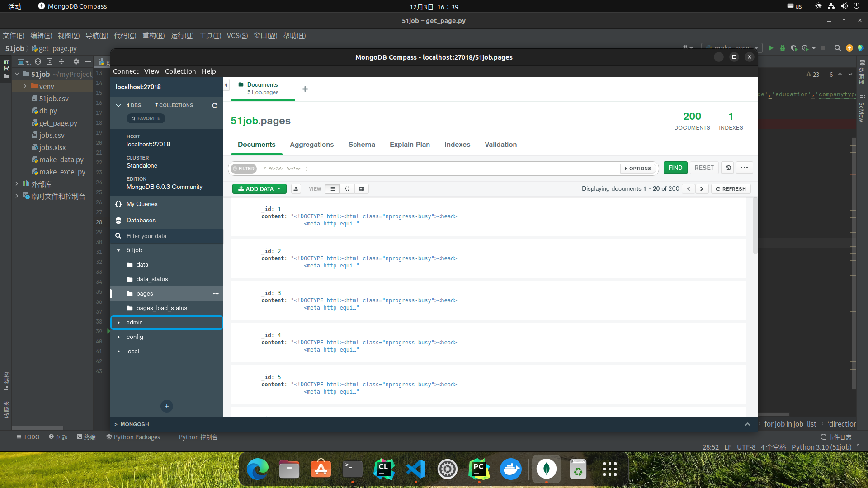Click the green FIND button
The height and width of the screenshot is (488, 868).
click(675, 168)
